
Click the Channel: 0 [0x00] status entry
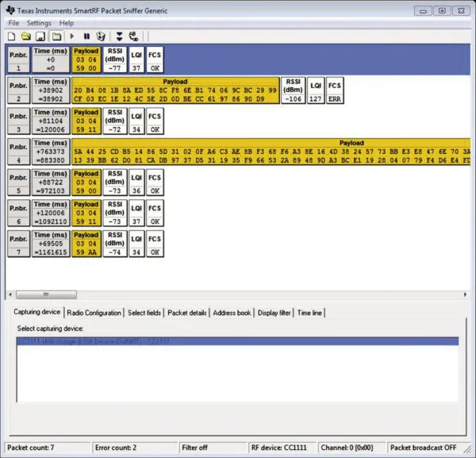pos(351,448)
